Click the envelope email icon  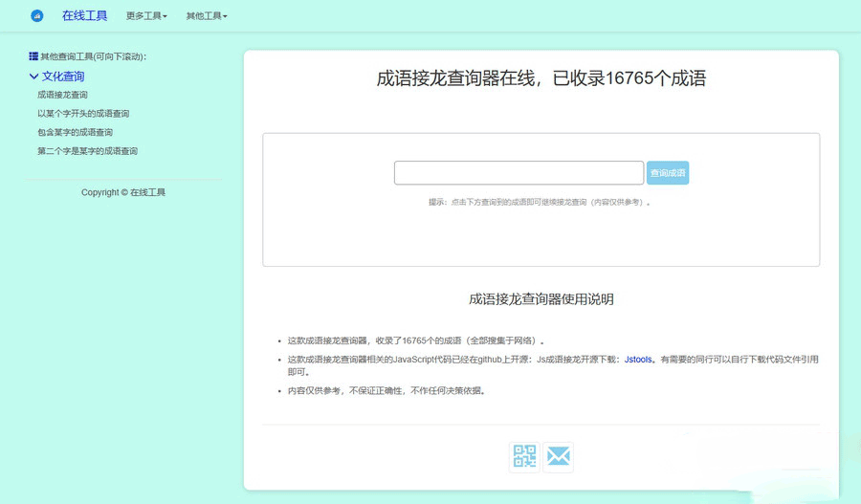point(559,457)
